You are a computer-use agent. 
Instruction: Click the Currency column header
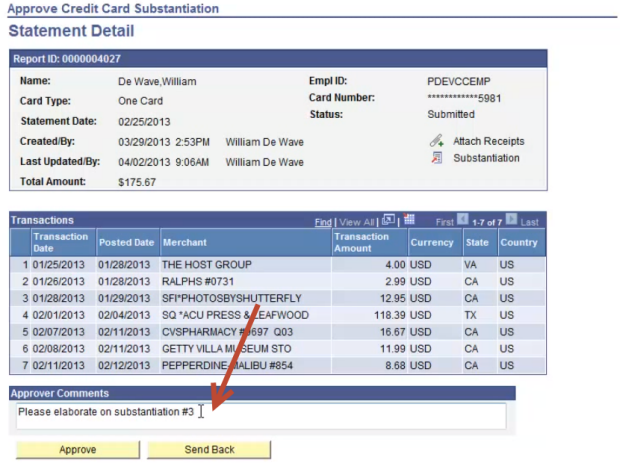pos(432,242)
